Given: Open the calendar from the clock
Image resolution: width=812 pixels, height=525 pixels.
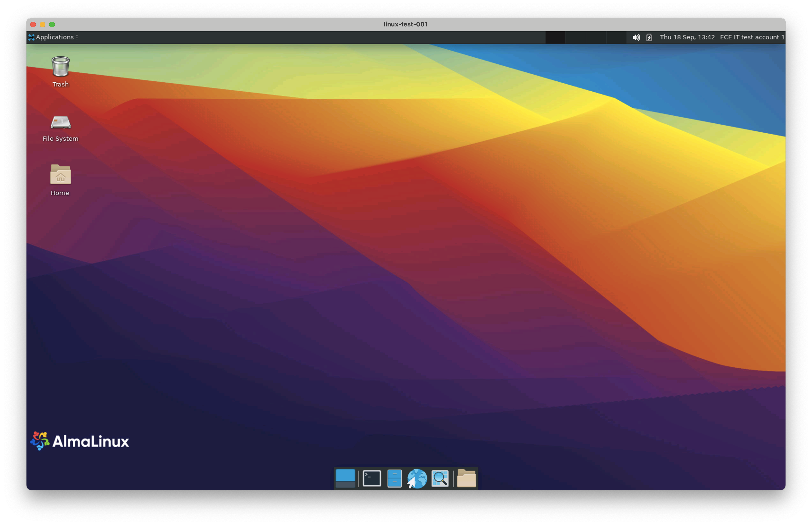Looking at the screenshot, I should click(x=687, y=37).
